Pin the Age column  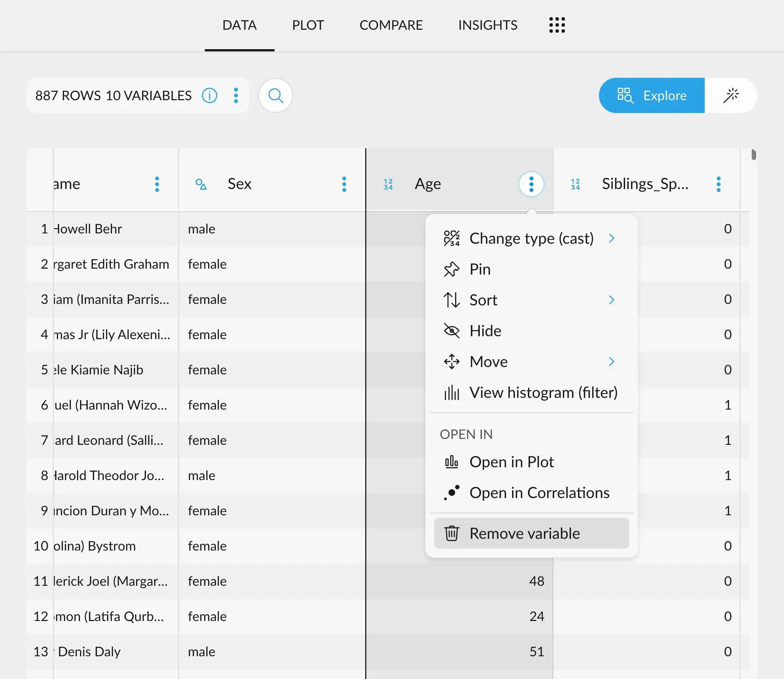click(480, 269)
